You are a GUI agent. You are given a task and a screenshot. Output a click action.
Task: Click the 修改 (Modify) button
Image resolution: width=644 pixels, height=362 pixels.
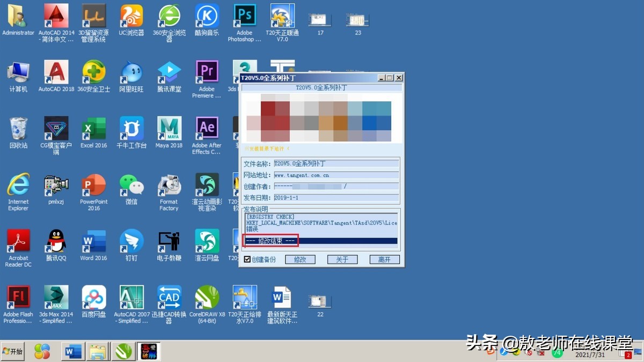(300, 259)
